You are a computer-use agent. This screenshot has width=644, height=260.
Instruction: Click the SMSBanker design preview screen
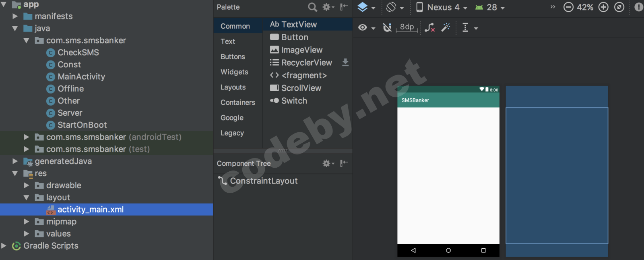(448, 171)
